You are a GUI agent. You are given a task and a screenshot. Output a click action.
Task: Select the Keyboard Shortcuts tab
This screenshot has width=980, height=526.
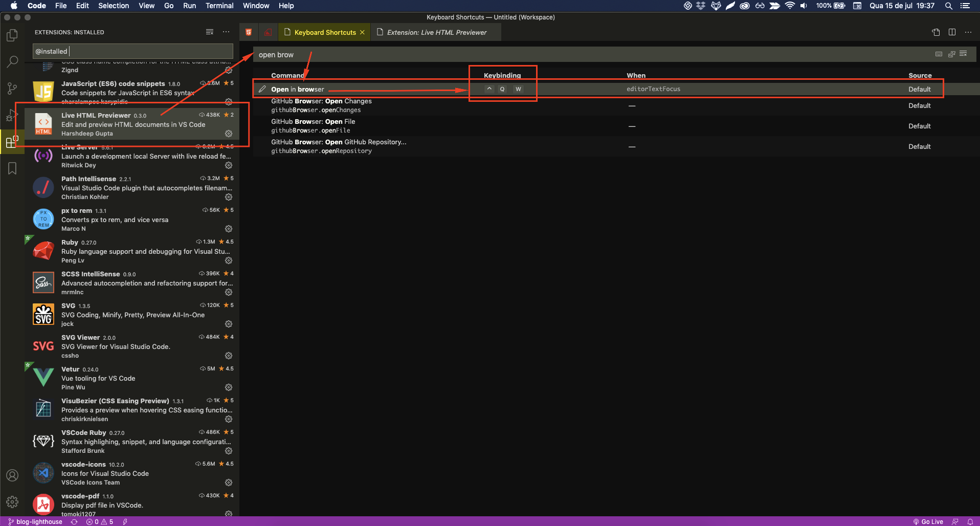[324, 32]
